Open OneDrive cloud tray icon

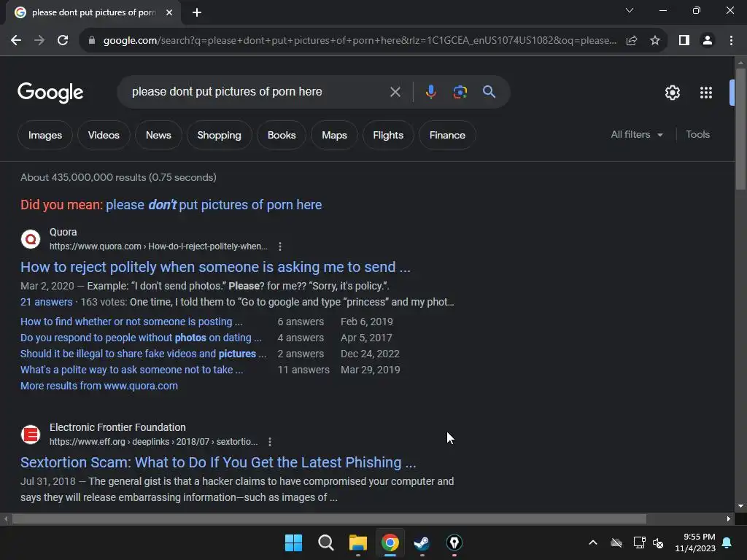[x=616, y=542]
